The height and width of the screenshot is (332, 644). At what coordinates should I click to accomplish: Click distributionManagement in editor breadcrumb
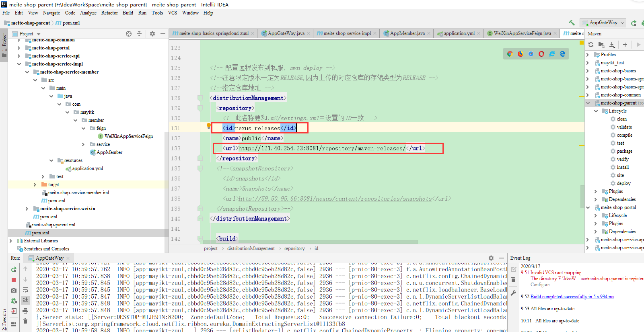point(251,248)
